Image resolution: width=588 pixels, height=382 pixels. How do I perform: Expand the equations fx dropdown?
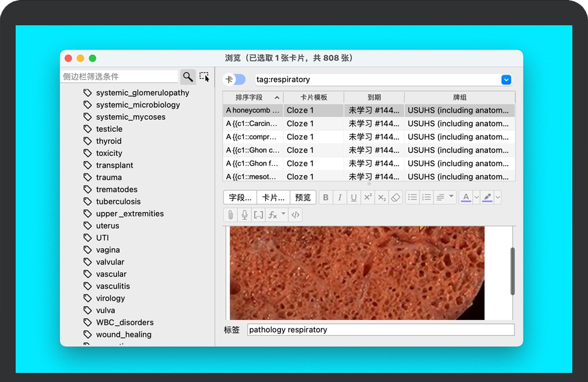(283, 214)
